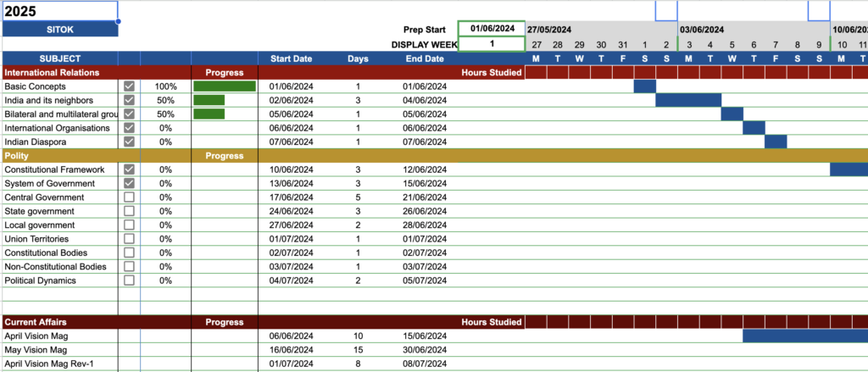The height and width of the screenshot is (372, 868).
Task: Check the Political Dynamics checkbox
Action: [129, 280]
